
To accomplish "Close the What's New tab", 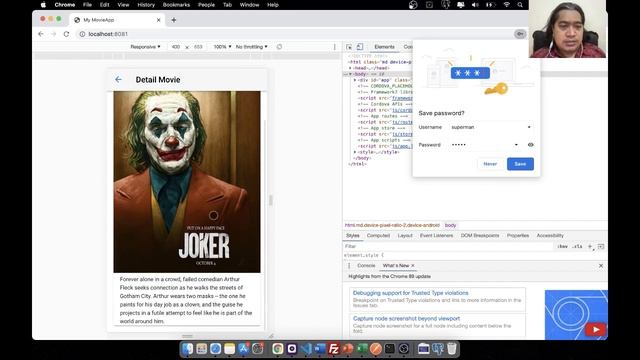I will 413,266.
